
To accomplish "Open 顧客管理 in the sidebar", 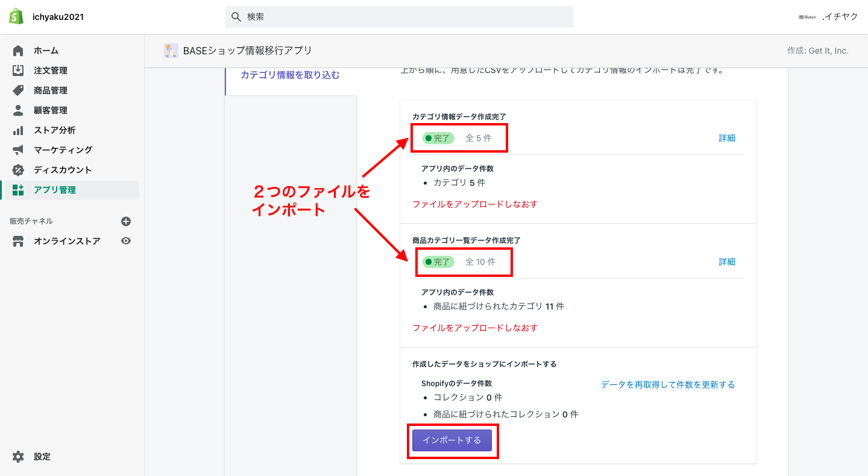I will 51,110.
